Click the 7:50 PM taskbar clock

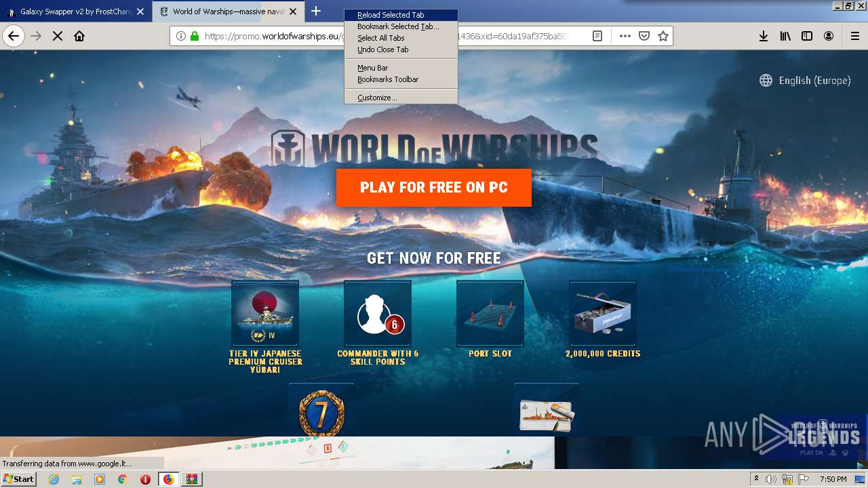pos(833,479)
